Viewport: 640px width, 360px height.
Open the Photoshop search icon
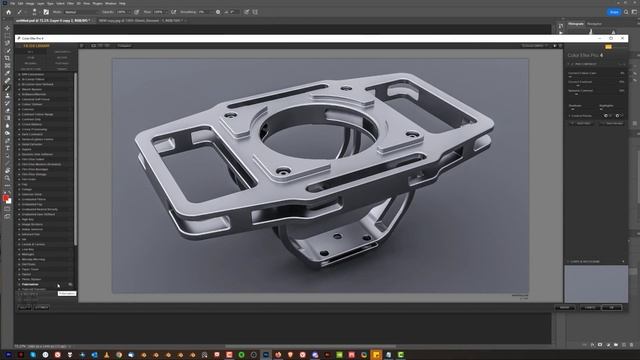click(626, 12)
